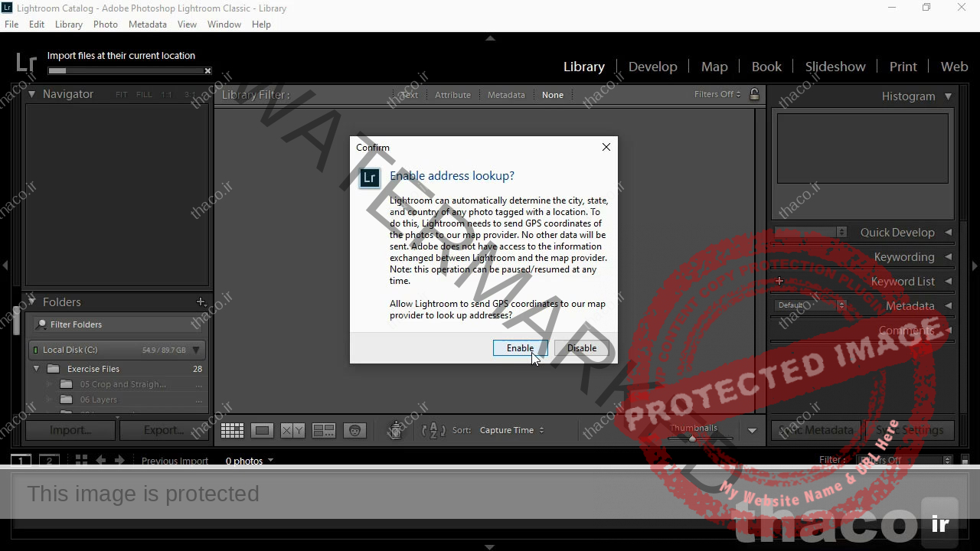
Task: Expand the Keyword List panel
Action: pos(948,282)
